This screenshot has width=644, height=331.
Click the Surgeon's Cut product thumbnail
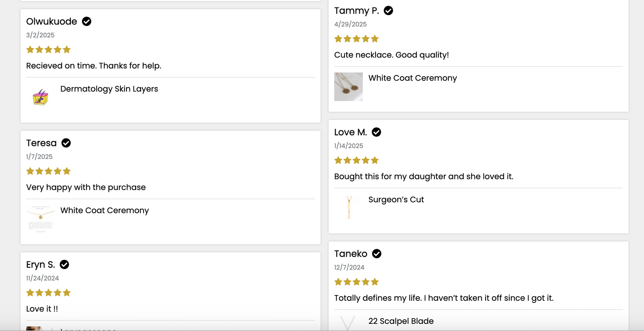(349, 208)
